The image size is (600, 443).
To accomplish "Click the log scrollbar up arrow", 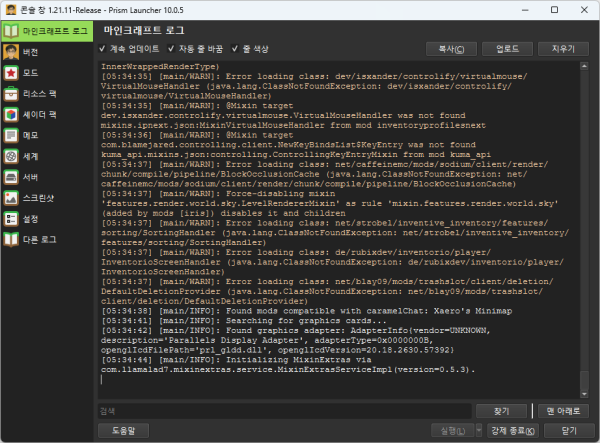I will [584, 66].
